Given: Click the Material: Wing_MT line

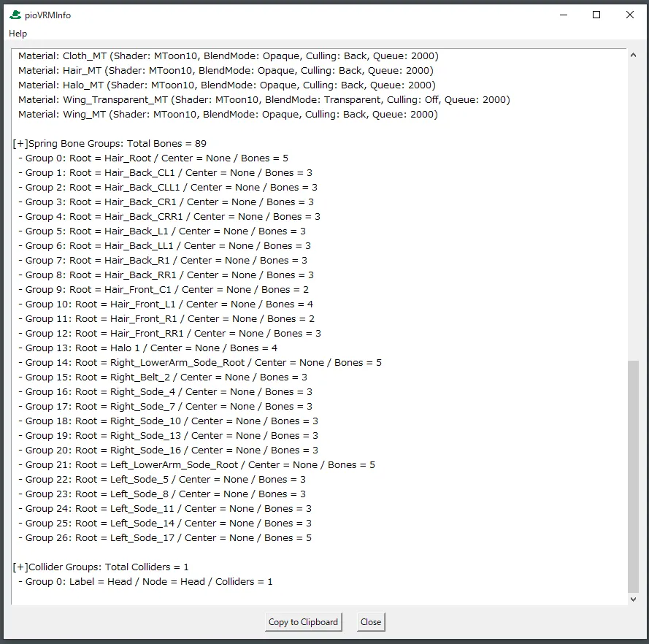Looking at the screenshot, I should point(228,114).
